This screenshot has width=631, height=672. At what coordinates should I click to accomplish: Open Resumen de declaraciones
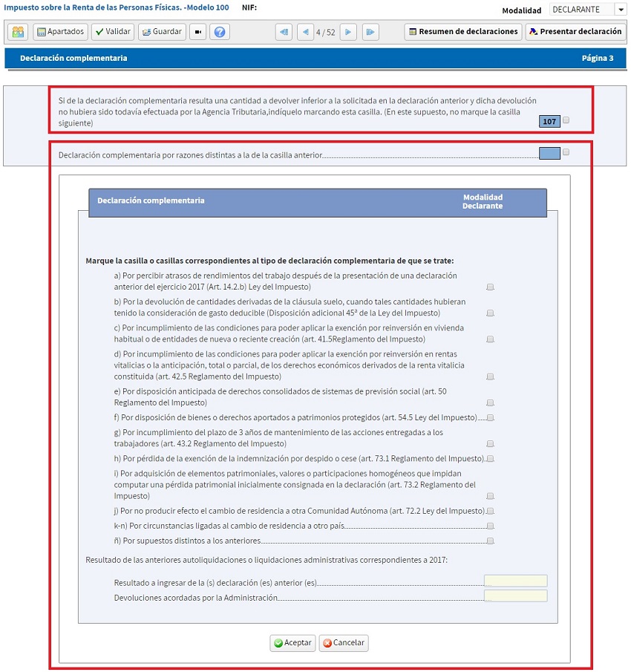pyautogui.click(x=463, y=32)
